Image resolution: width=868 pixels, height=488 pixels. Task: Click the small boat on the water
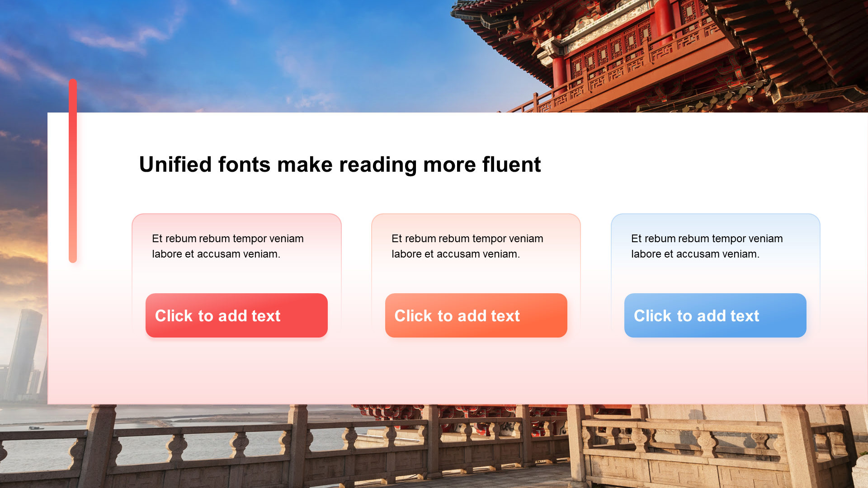tap(36, 427)
